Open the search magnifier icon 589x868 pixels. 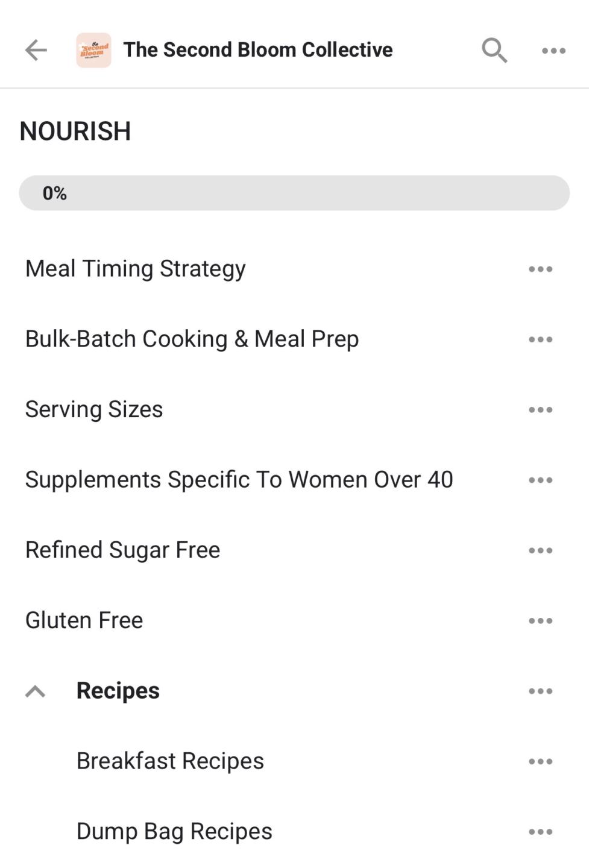click(x=494, y=50)
